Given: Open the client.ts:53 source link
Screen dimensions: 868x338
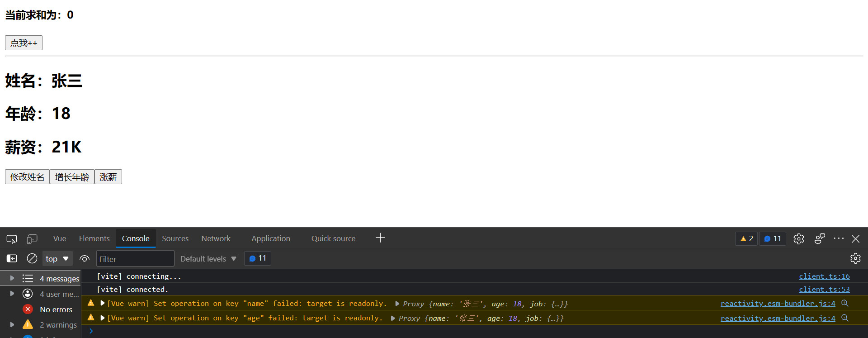Looking at the screenshot, I should point(824,289).
